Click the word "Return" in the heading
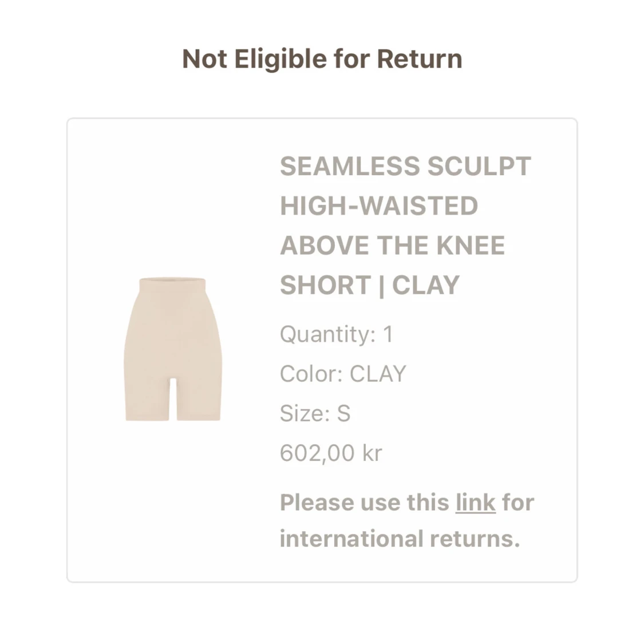Screen dimensions: 644x644 tap(419, 59)
